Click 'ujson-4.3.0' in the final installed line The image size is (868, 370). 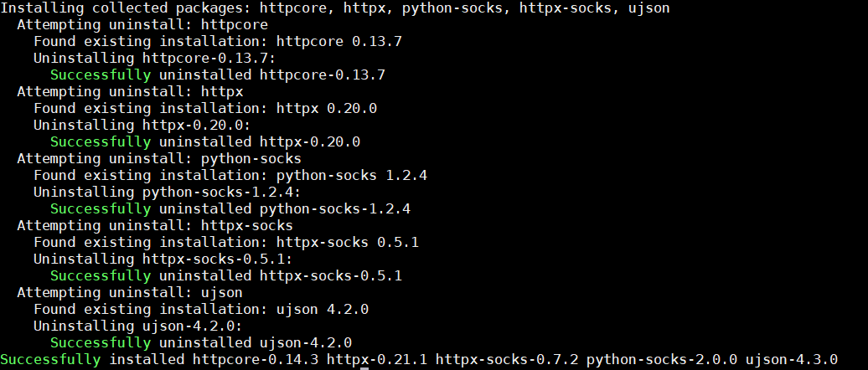click(x=791, y=359)
